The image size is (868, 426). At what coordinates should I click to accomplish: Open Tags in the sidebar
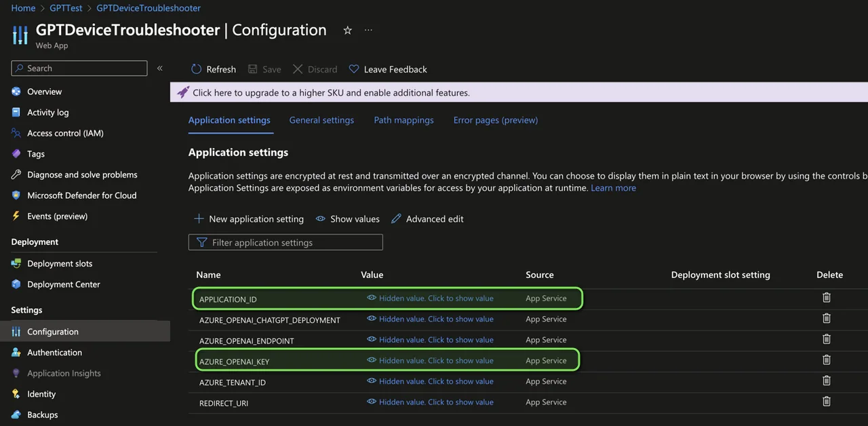point(36,154)
